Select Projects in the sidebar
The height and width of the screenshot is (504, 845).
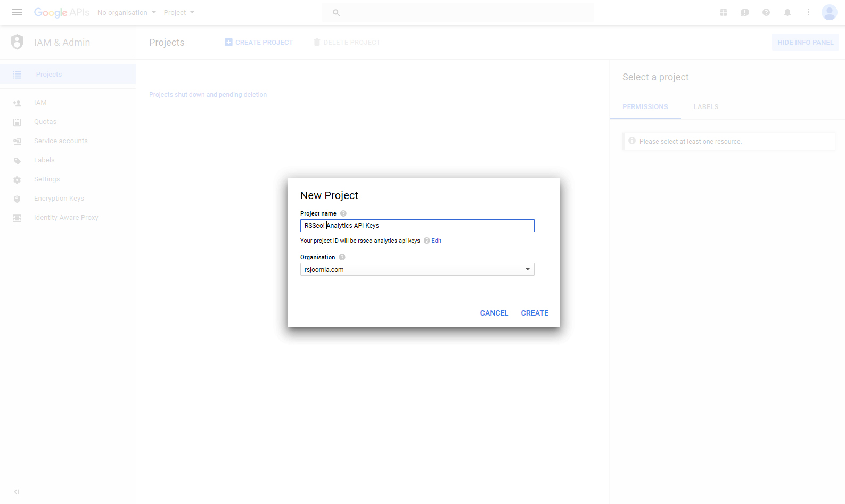pos(68,74)
